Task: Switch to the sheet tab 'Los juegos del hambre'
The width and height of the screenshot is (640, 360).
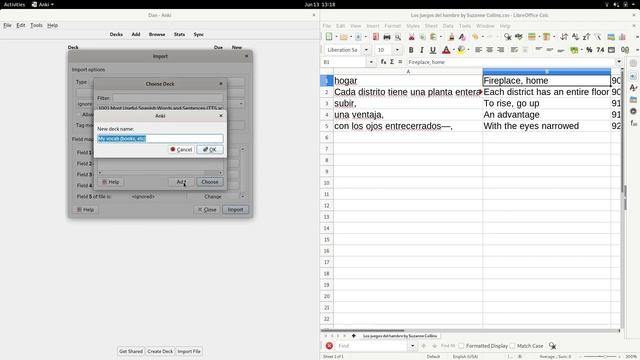Action: coord(400,336)
